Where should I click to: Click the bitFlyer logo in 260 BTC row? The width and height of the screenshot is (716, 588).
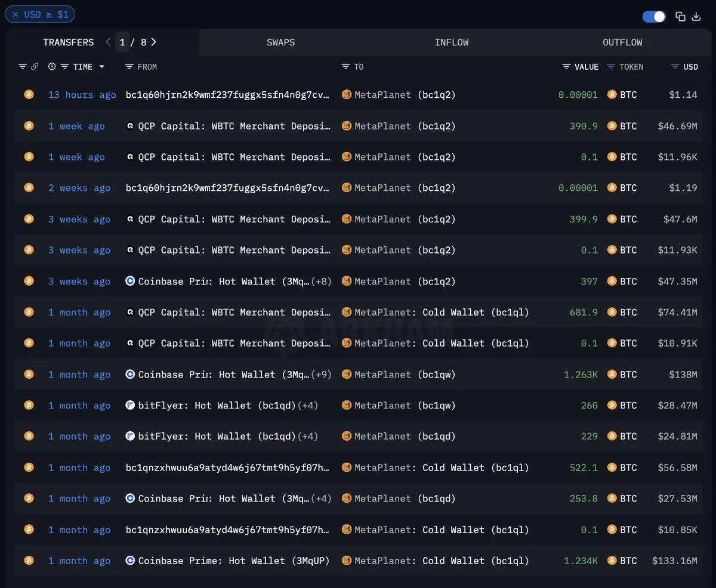click(130, 406)
